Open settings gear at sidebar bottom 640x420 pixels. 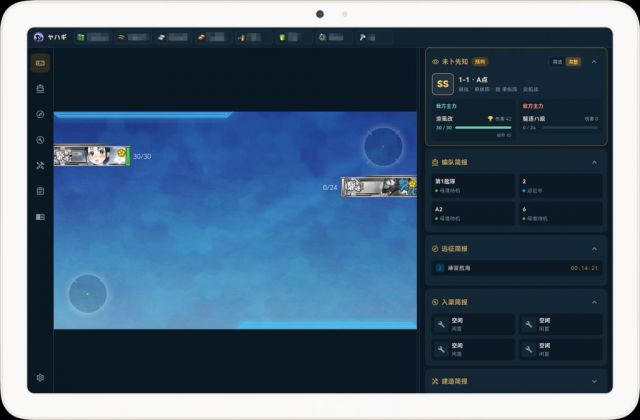click(x=40, y=378)
